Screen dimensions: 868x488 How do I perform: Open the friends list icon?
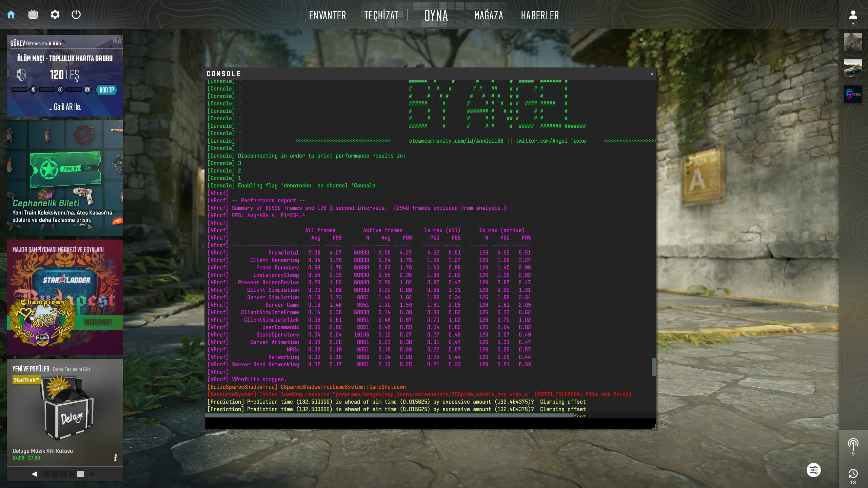[853, 14]
